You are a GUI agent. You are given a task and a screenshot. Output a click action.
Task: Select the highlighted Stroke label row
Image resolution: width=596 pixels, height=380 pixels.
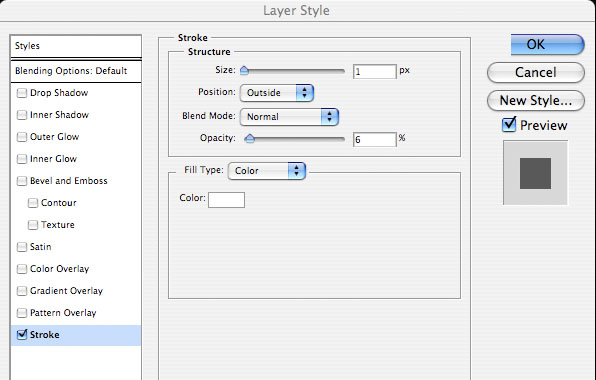[x=76, y=335]
